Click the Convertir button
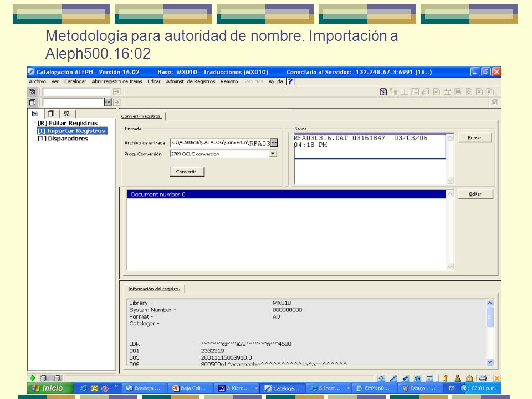 click(x=187, y=172)
